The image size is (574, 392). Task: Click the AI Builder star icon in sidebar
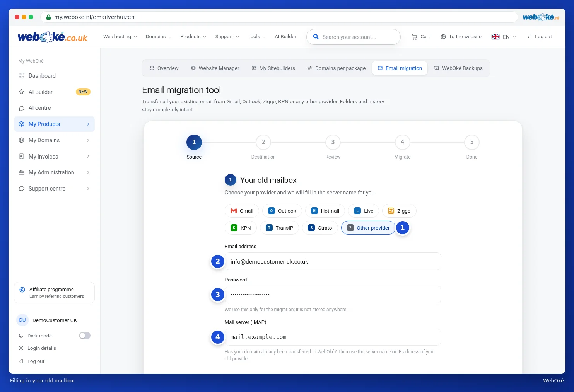coord(22,92)
